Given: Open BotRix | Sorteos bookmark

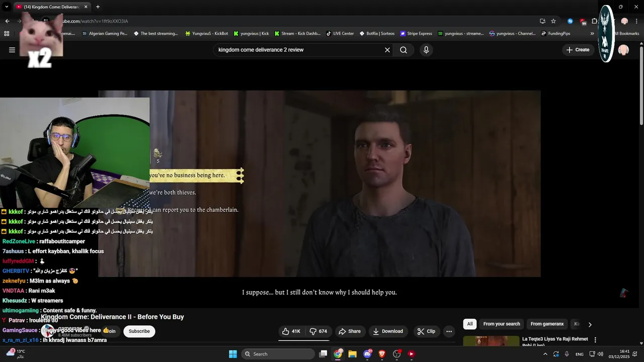Looking at the screenshot, I should [x=377, y=34].
